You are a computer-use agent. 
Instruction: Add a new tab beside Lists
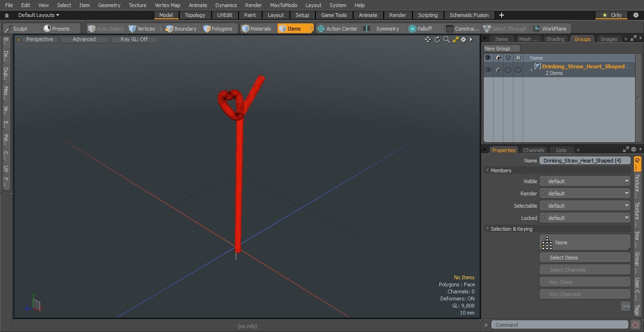coord(578,150)
